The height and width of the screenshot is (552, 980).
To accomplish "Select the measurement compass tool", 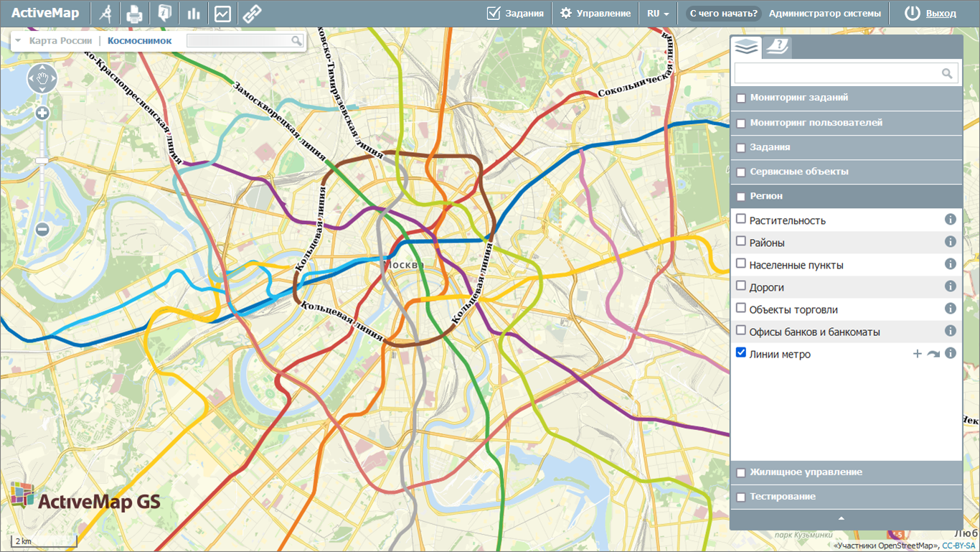I will [x=106, y=13].
